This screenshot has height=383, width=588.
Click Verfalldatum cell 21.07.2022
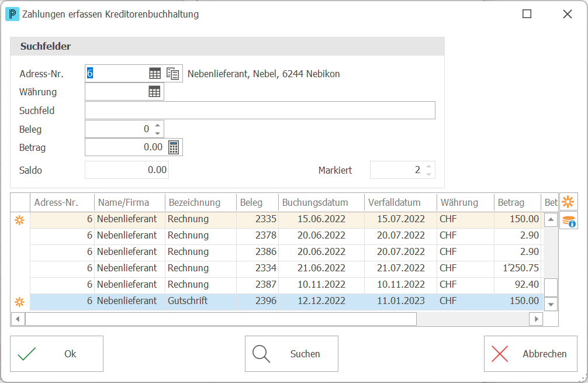click(400, 268)
